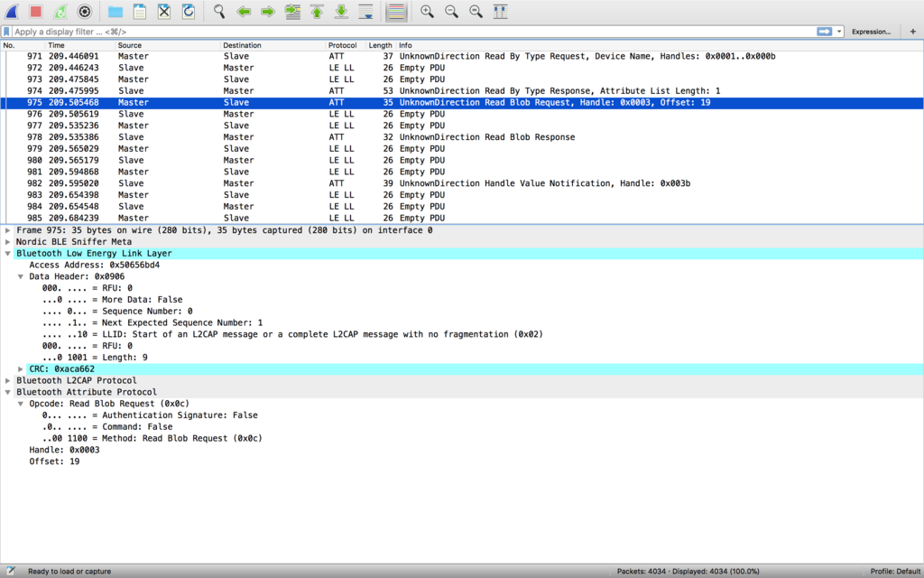Sort by the Length column header
Screen dimensions: 924x578
pyautogui.click(x=381, y=45)
